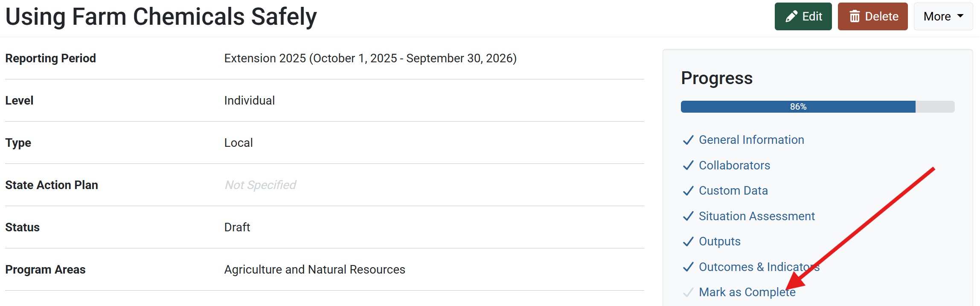Click the checkmark next to Custom Data
Image resolution: width=980 pixels, height=306 pixels.
pos(688,191)
